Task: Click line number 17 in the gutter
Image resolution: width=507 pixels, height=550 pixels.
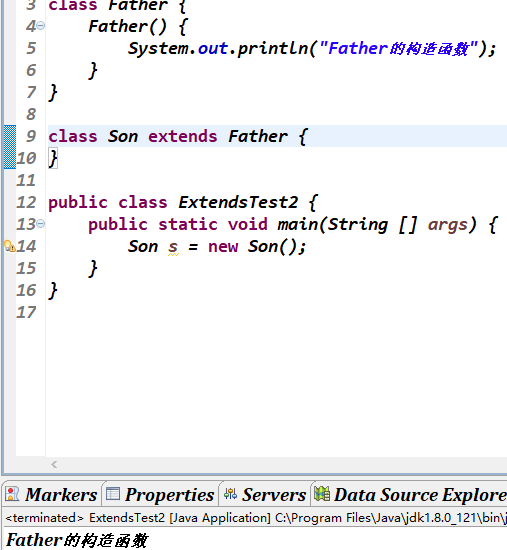Action: tap(26, 312)
